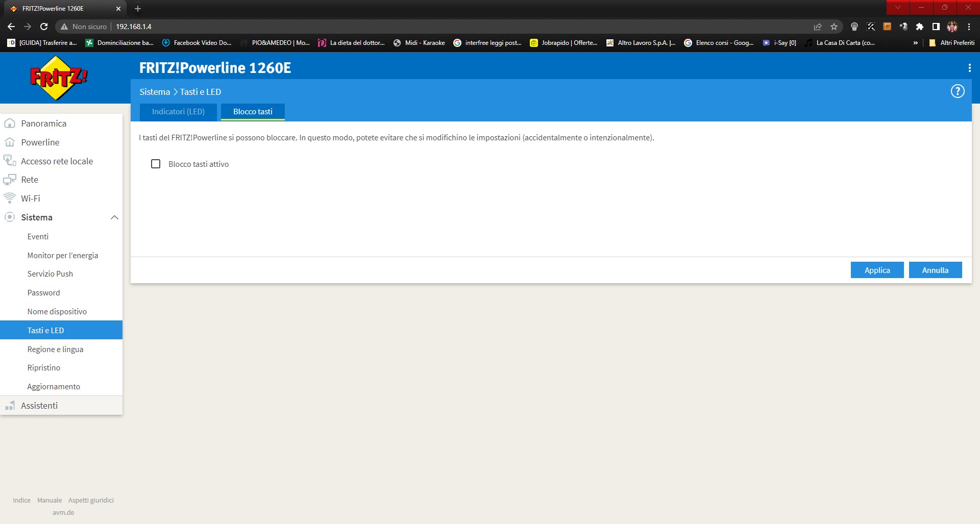Open the Password menu entry
980x524 pixels.
point(43,293)
